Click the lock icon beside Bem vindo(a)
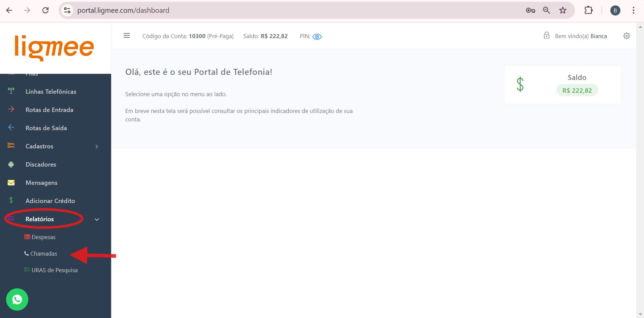Viewport: 644px width, 318px height. coord(546,35)
